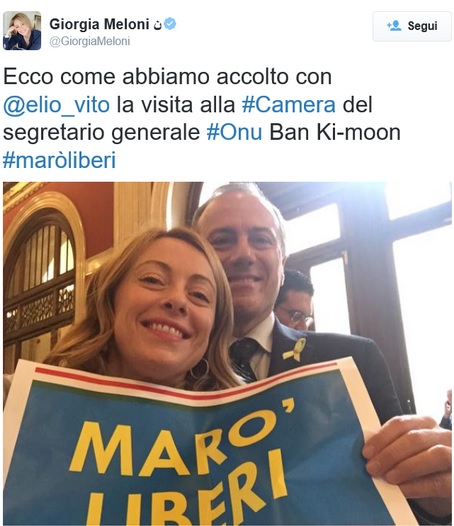Open the @elio_vito mention
Screen dimensions: 454x526
[x=56, y=105]
